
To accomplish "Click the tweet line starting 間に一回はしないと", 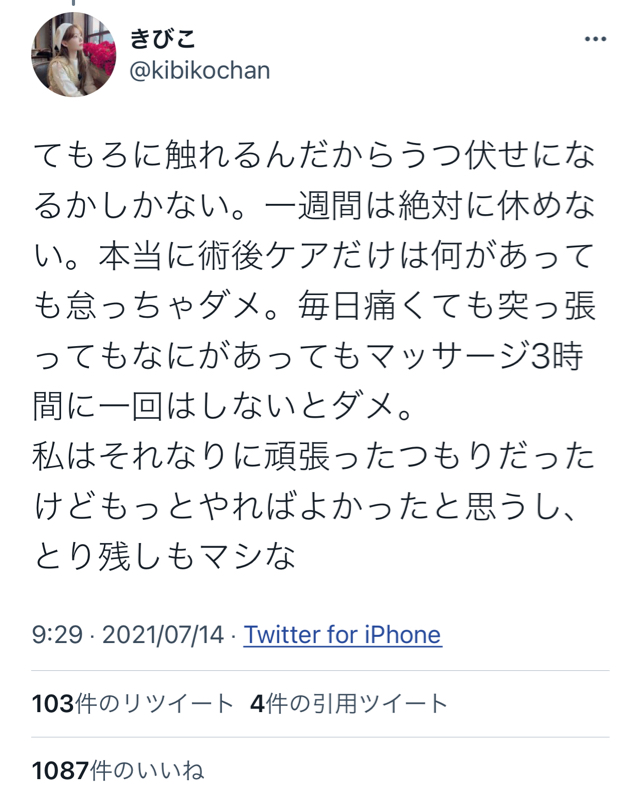I will [223, 406].
